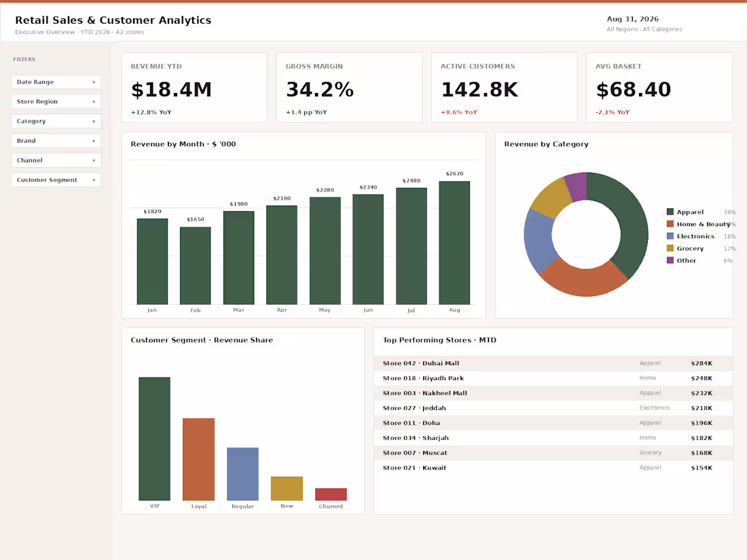The image size is (747, 560).
Task: Select the Store 042 · Dubai Mall row
Action: (553, 363)
